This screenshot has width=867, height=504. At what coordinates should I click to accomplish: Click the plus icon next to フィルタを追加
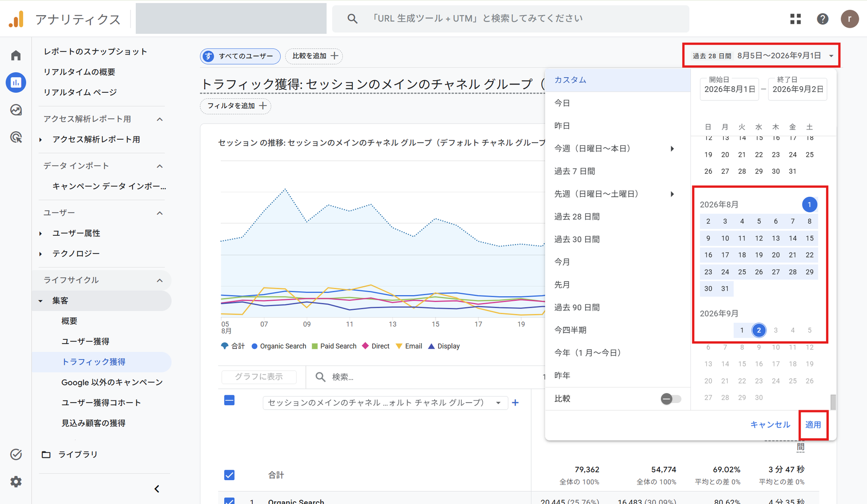(x=263, y=106)
